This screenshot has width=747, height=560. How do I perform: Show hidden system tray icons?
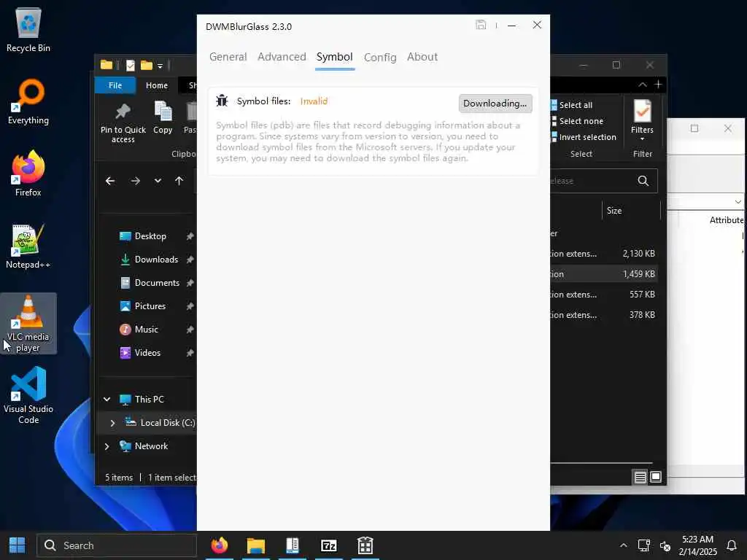click(x=623, y=545)
